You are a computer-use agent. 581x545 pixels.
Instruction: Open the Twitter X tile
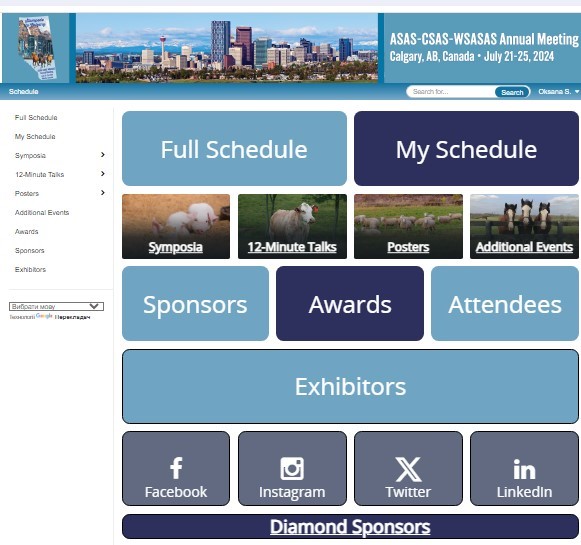pos(408,468)
